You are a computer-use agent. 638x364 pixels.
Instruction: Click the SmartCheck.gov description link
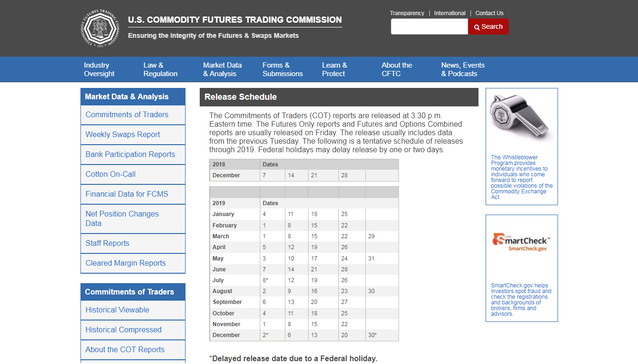[522, 300]
